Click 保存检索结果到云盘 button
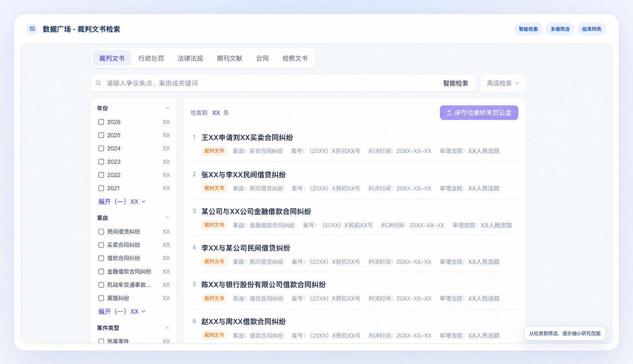Screen dimensions: 633x364 coord(479,113)
